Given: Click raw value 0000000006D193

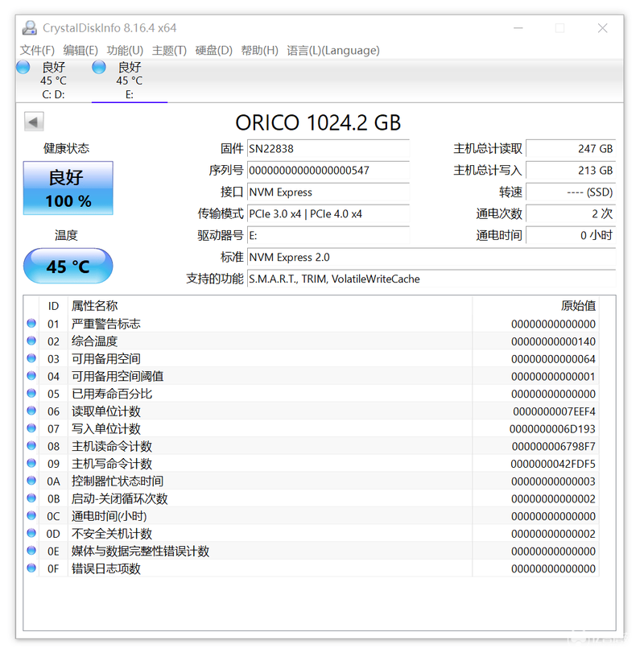Looking at the screenshot, I should 552,429.
